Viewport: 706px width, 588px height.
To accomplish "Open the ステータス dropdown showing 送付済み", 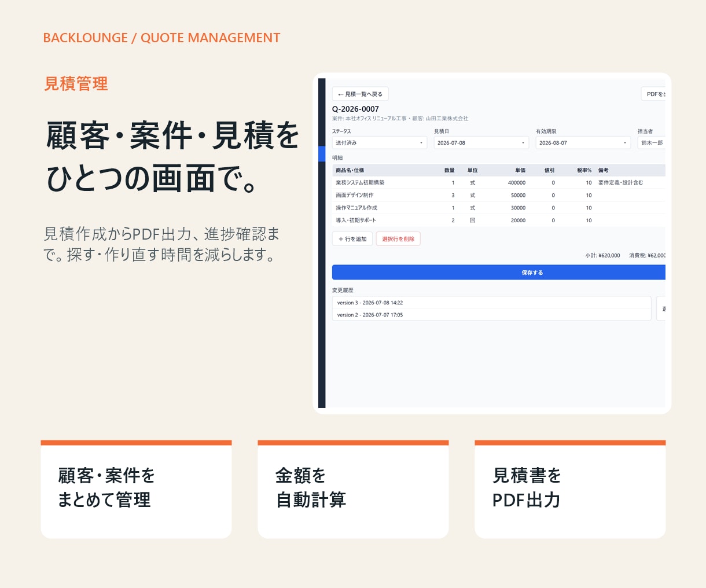I will (x=380, y=143).
